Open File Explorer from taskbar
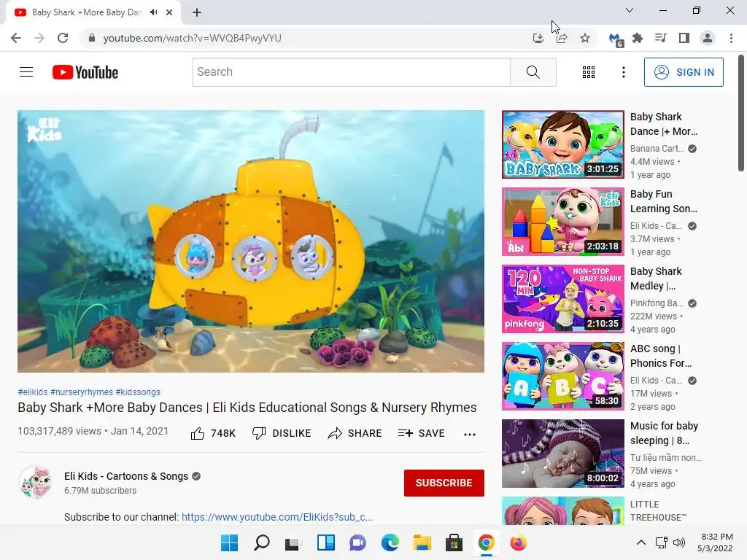The height and width of the screenshot is (560, 747). [422, 542]
